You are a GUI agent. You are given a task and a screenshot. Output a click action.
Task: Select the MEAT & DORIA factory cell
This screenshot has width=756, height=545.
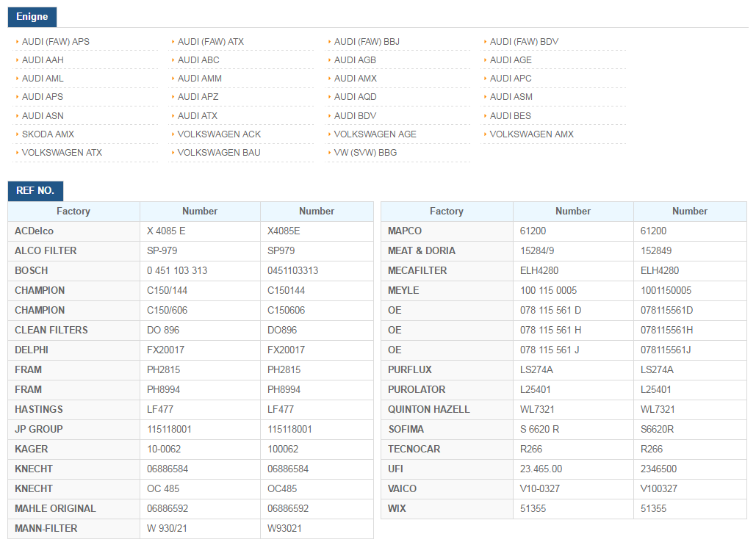pyautogui.click(x=447, y=250)
